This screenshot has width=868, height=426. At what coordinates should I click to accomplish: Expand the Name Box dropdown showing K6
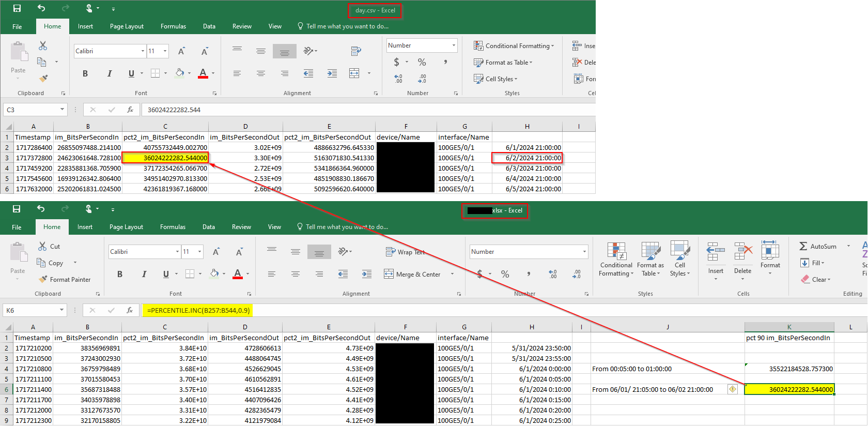click(62, 310)
